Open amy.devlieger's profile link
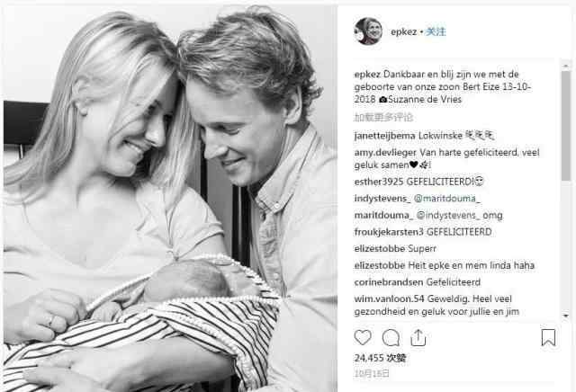This screenshot has width=576, height=392. click(x=385, y=152)
